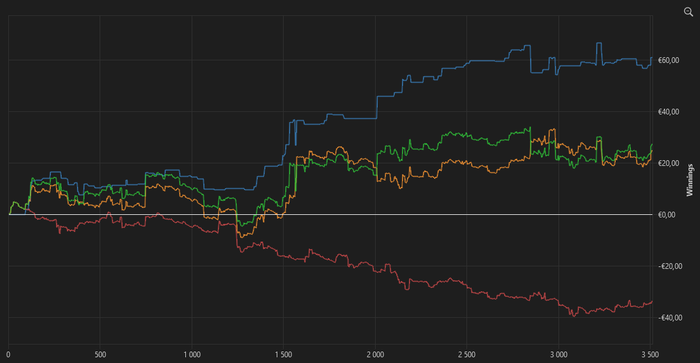Click the 0 x-axis label
The image size is (700, 363).
click(x=8, y=355)
